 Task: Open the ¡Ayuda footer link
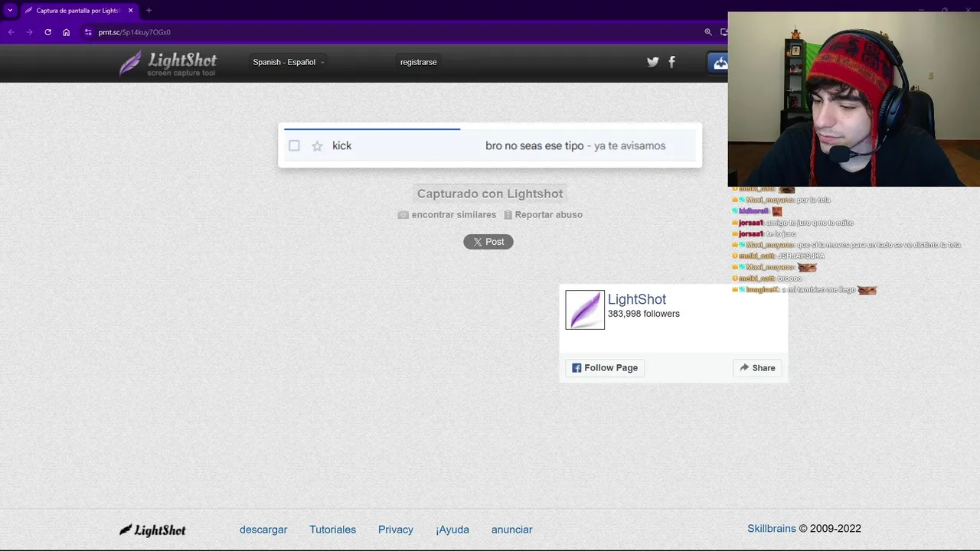tap(452, 530)
